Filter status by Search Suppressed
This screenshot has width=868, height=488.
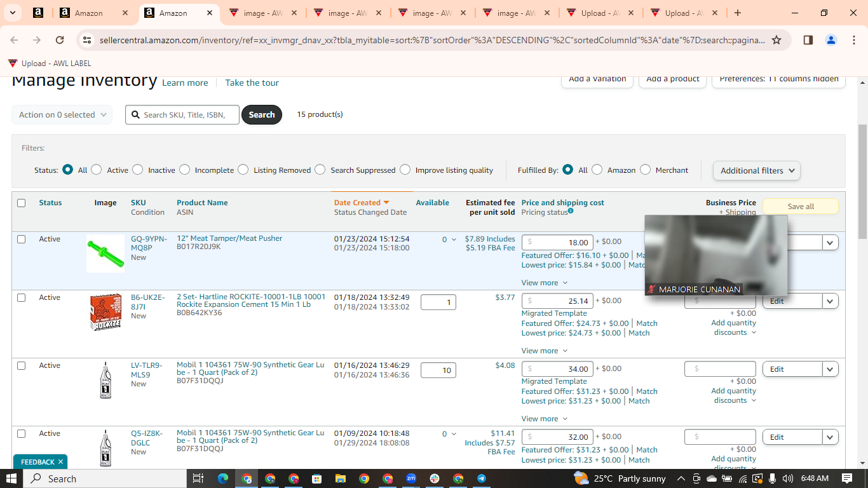click(320, 170)
